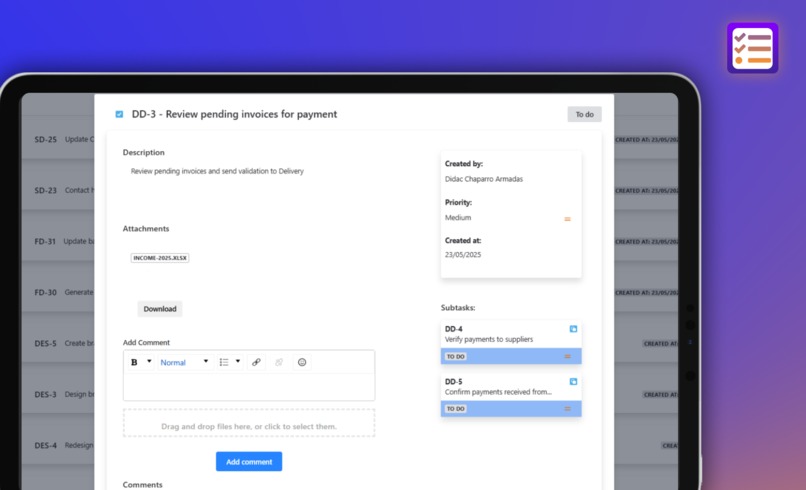806x490 pixels.
Task: Click the priority icon on DD-4 card
Action: tap(567, 356)
